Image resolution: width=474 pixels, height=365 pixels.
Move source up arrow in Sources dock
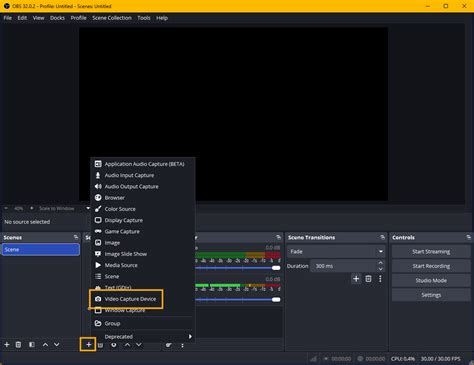(x=127, y=345)
